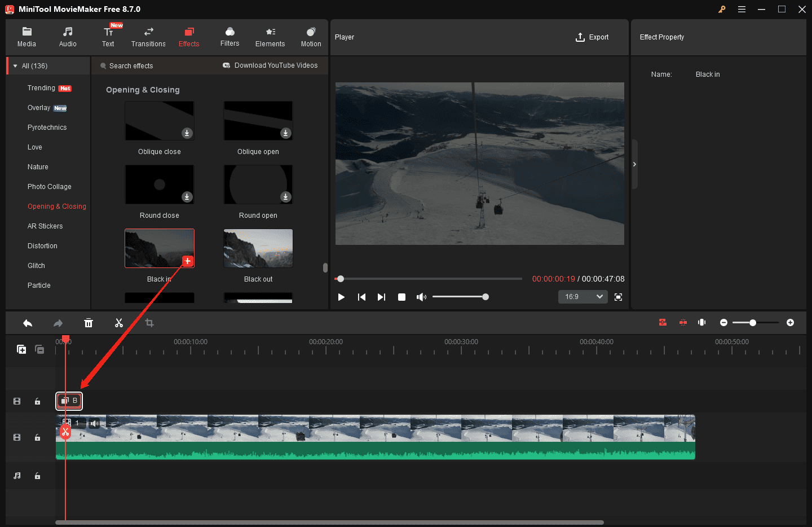Select the Black out effect thumbnail
This screenshot has width=812, height=527.
(258, 248)
